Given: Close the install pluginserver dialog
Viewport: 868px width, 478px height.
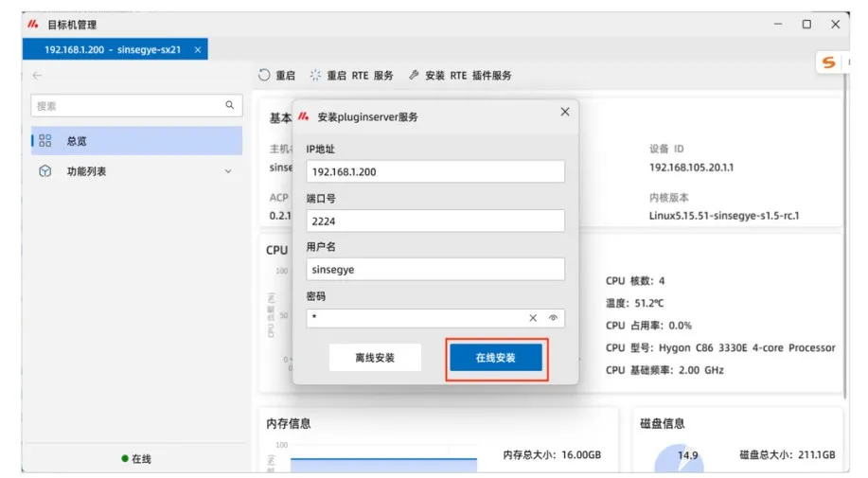Looking at the screenshot, I should 565,112.
